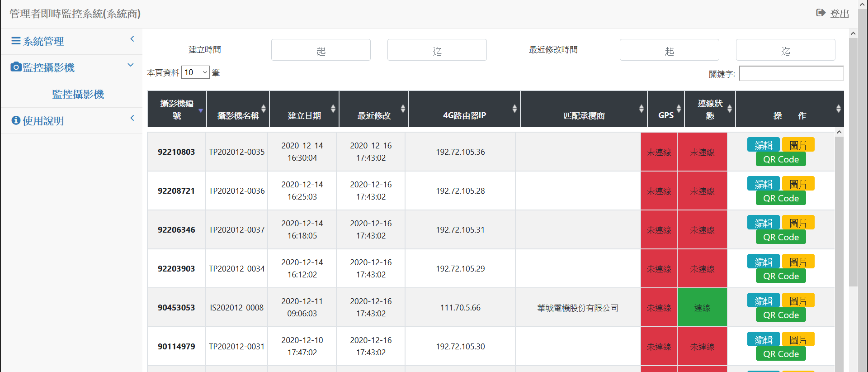Open QR Code for camera 92206346
This screenshot has width=868, height=372.
pos(781,237)
